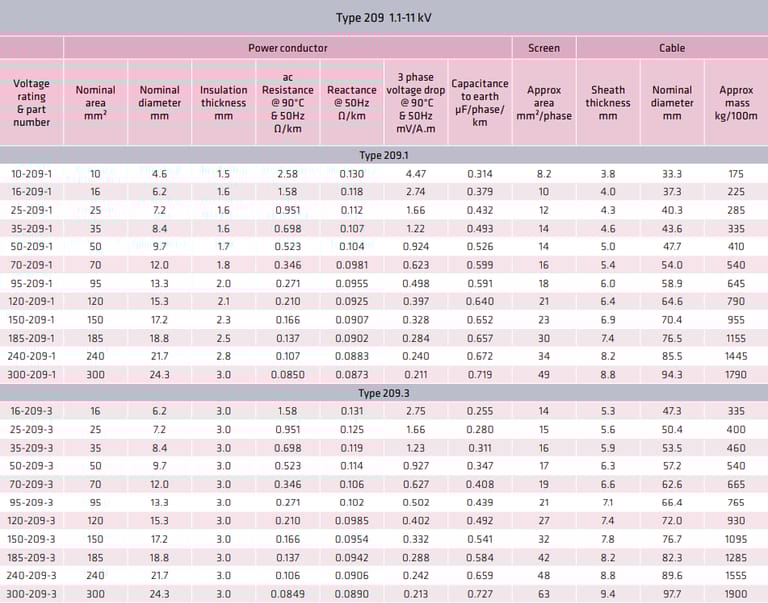Click the Screen group header
The image size is (768, 604).
tap(544, 48)
